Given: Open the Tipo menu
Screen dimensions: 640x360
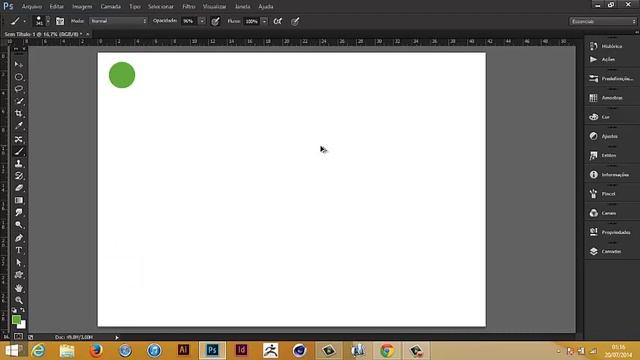Looking at the screenshot, I should pos(135,7).
